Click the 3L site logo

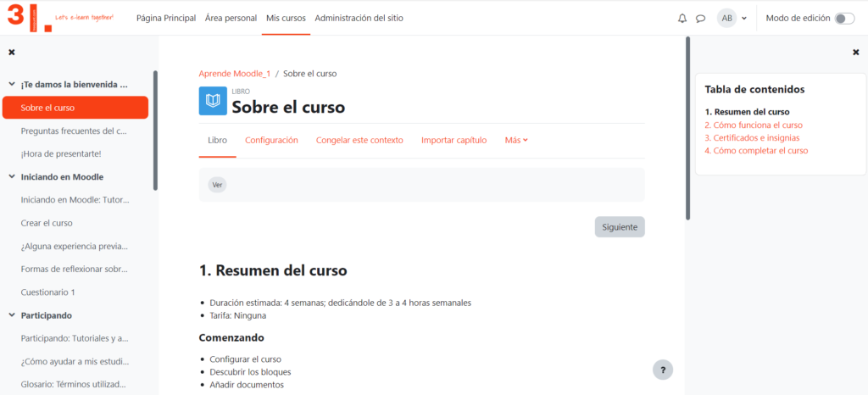point(29,17)
